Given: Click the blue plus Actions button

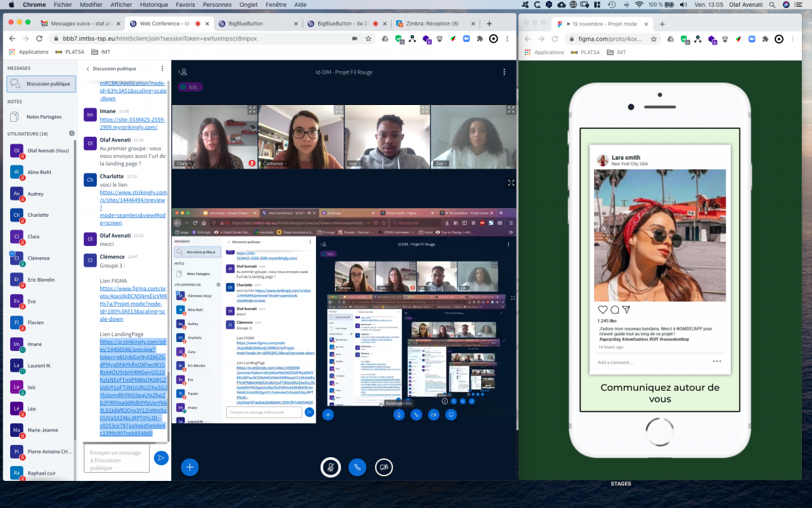Looking at the screenshot, I should coord(189,467).
